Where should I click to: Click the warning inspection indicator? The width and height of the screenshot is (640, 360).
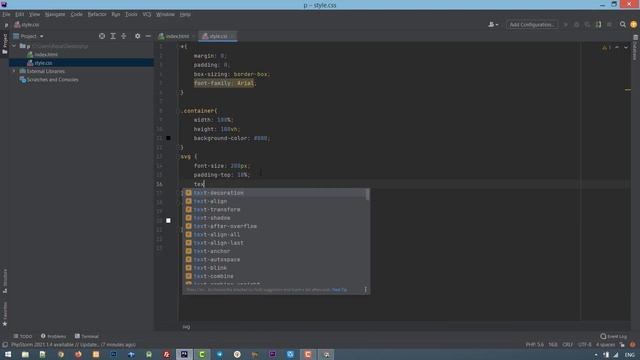[607, 48]
